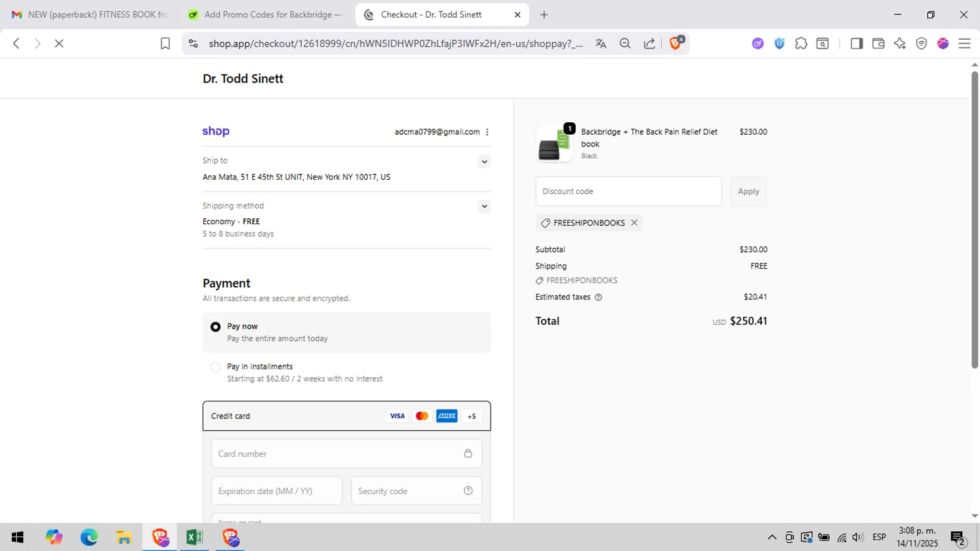Image resolution: width=980 pixels, height=551 pixels.
Task: Click the Visa card logo
Action: click(x=397, y=416)
